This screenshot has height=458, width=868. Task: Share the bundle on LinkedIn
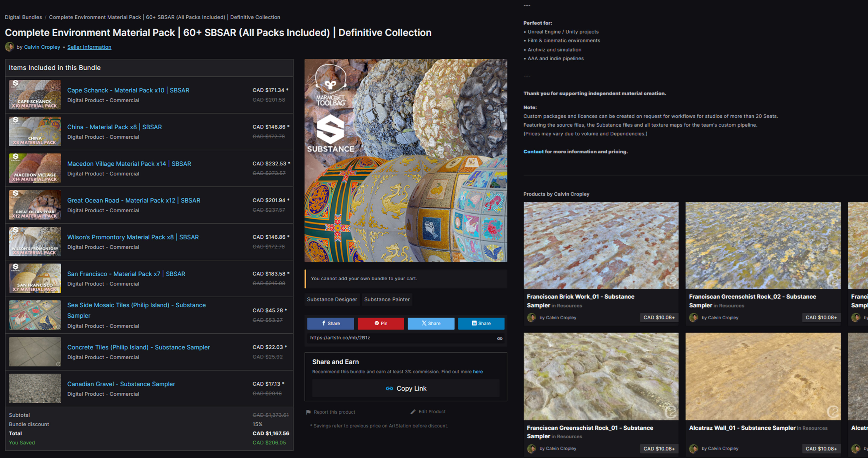[x=481, y=323]
